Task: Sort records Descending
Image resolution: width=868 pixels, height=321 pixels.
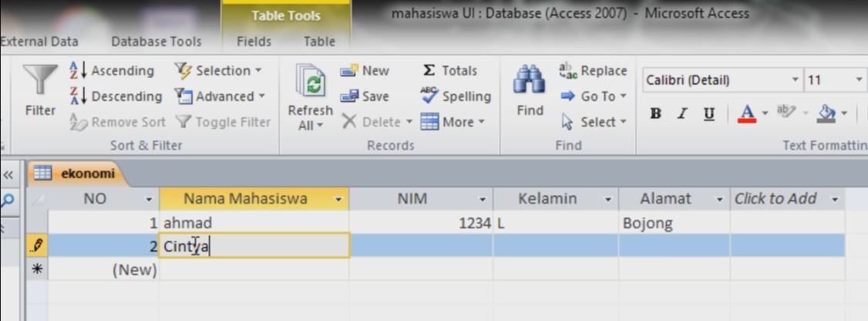Action: 115,96
